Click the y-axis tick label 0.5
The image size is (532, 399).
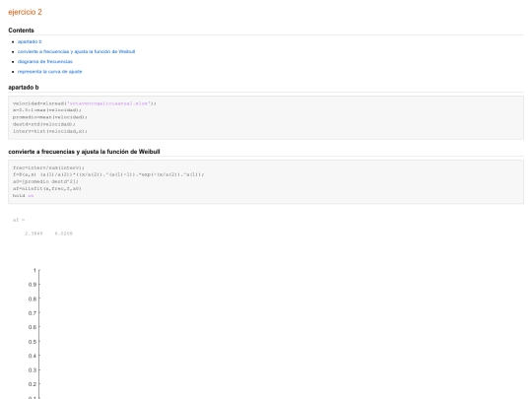[x=33, y=342]
